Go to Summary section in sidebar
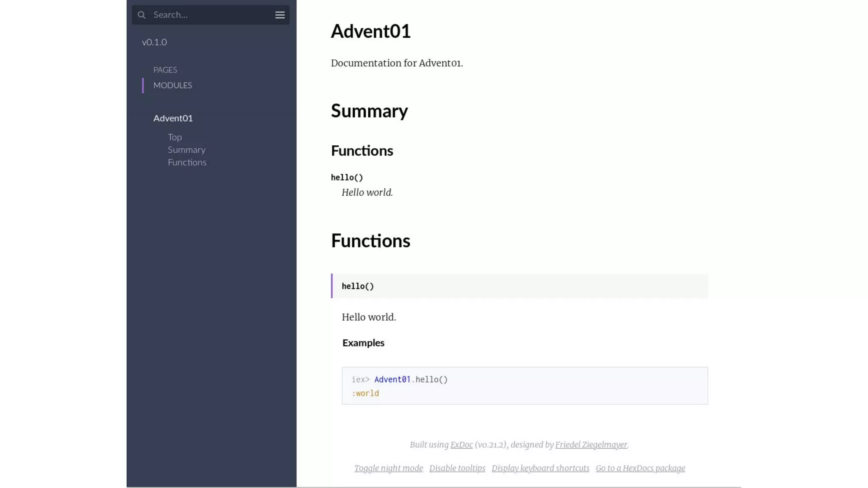 [x=186, y=150]
